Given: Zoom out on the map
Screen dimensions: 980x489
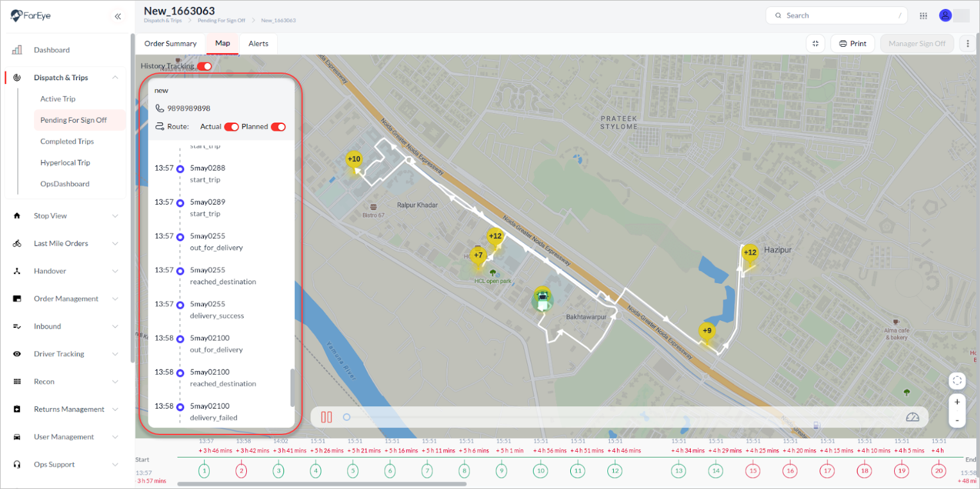Looking at the screenshot, I should pos(958,420).
